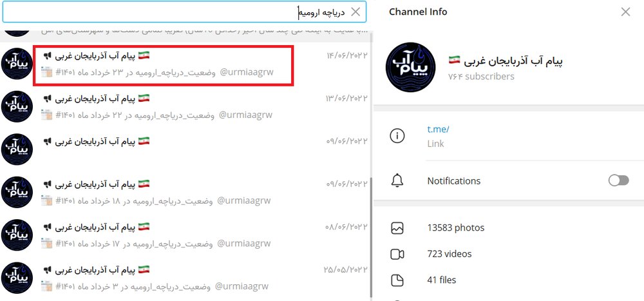Click the video camera icon
Screen dimensions: 644x301
pos(397,254)
